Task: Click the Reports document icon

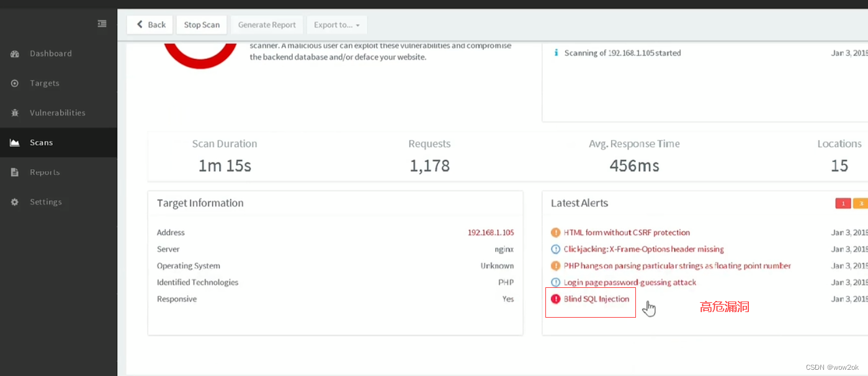Action: tap(15, 172)
